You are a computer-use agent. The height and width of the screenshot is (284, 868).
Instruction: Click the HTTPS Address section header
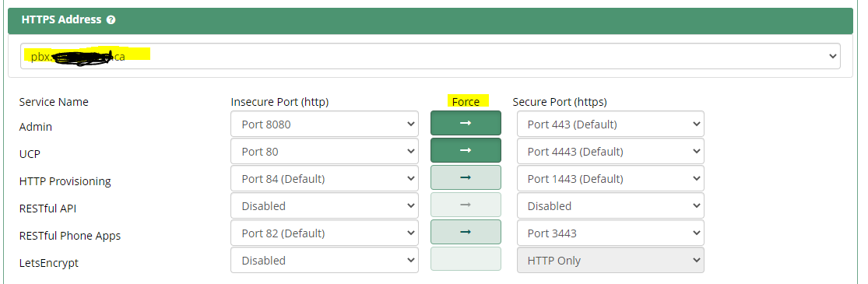point(430,20)
